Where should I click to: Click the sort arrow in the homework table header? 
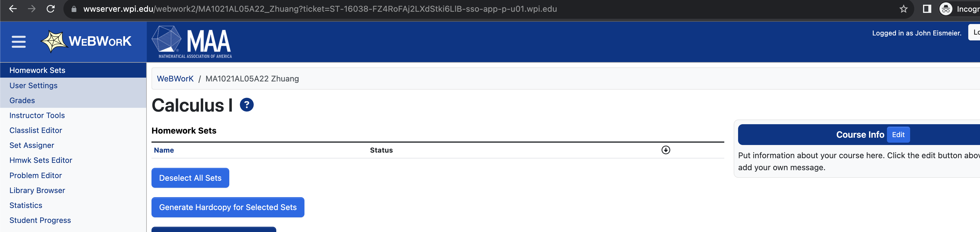point(666,150)
